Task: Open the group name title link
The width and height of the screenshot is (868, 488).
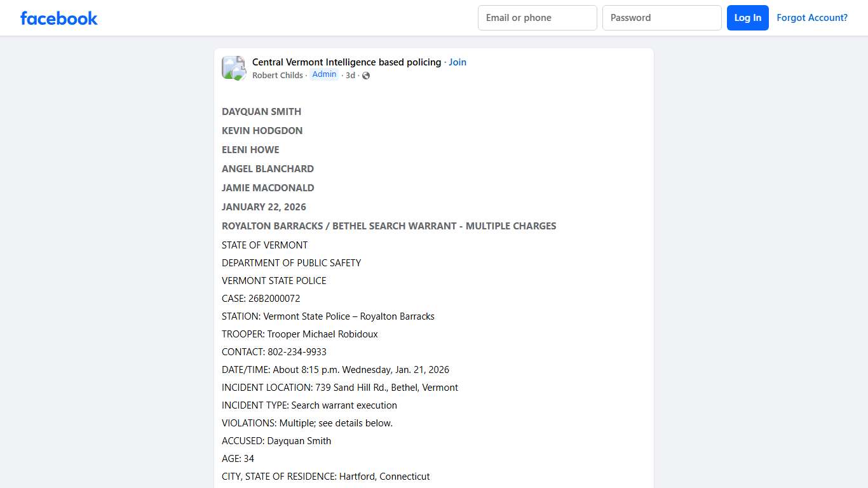Action: point(346,62)
